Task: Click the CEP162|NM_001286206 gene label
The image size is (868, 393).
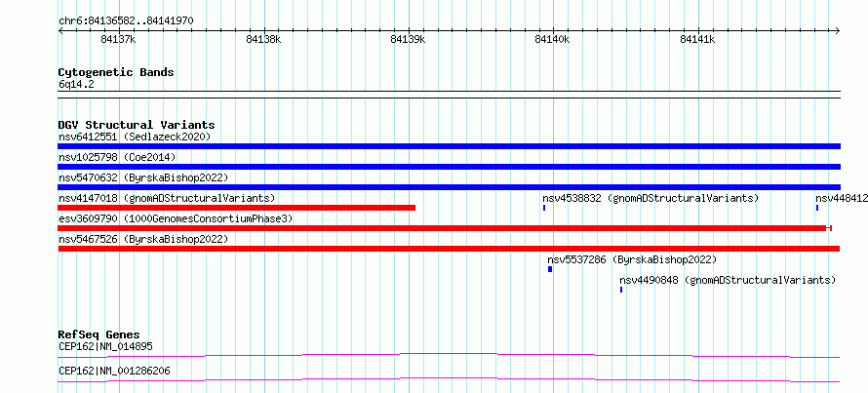Action: pyautogui.click(x=114, y=371)
